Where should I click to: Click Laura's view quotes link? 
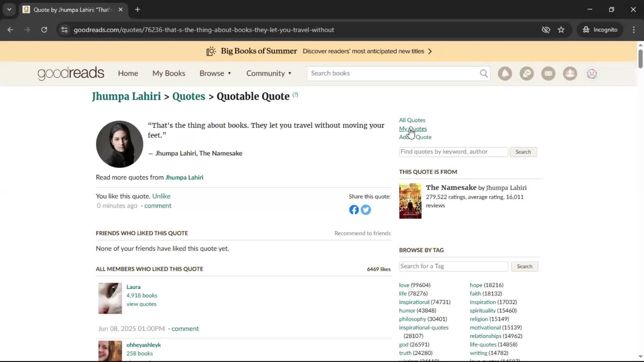pyautogui.click(x=141, y=304)
